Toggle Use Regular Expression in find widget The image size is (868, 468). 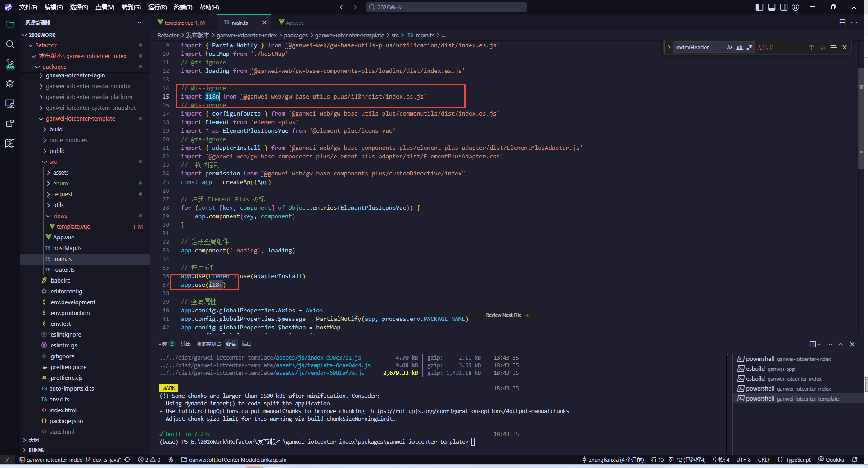(x=750, y=47)
